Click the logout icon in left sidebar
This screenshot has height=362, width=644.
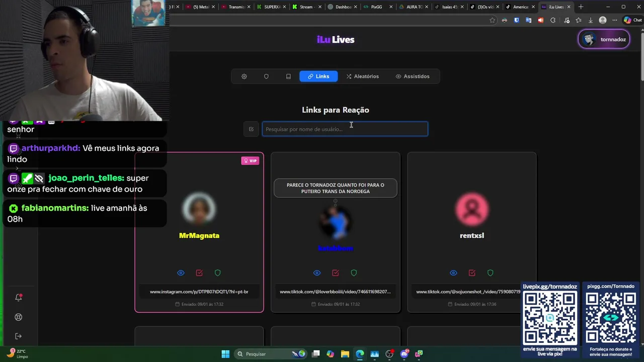click(x=19, y=336)
